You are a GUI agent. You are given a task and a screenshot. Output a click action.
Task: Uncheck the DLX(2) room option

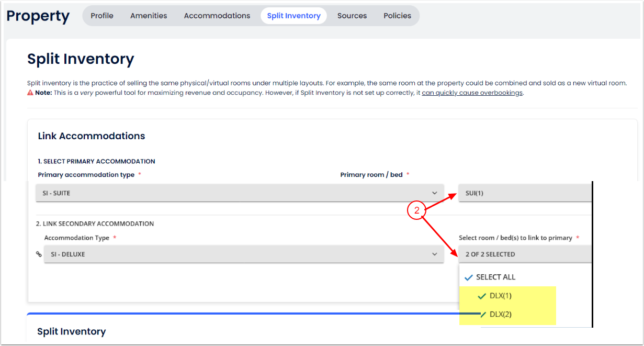click(x=495, y=314)
